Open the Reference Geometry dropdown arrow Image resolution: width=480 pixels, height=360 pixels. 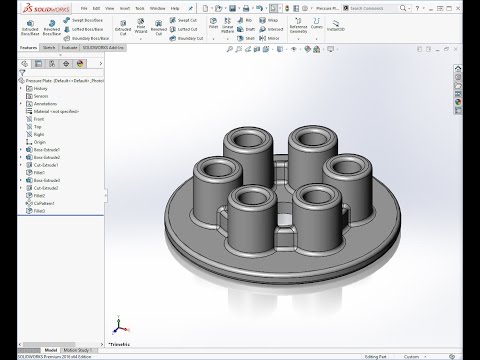298,39
